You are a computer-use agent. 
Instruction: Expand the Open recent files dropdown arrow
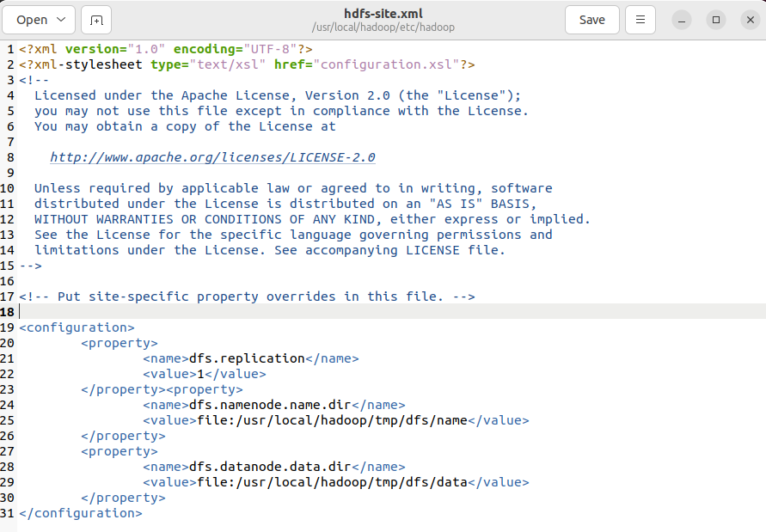[x=61, y=20]
